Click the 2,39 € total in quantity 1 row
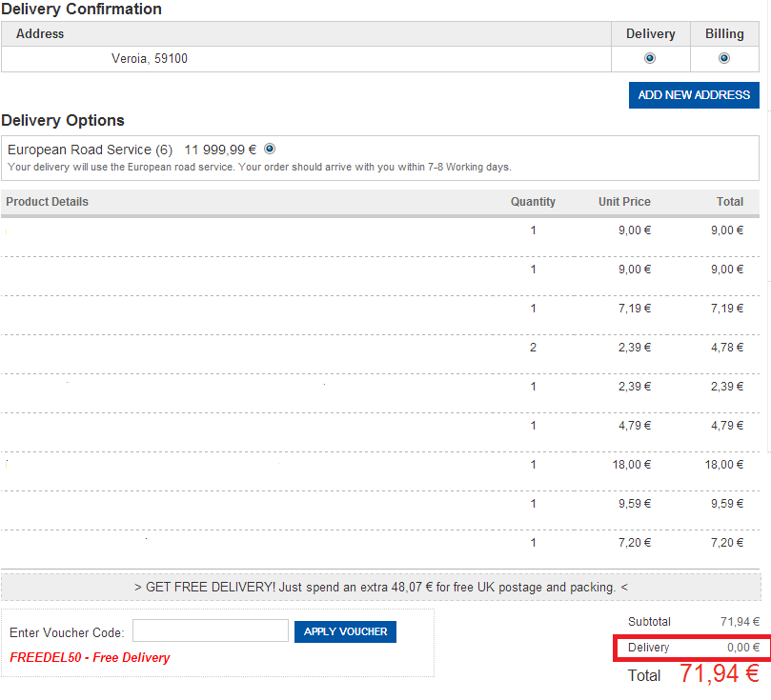Screen dimensions: 771x700 point(727,387)
